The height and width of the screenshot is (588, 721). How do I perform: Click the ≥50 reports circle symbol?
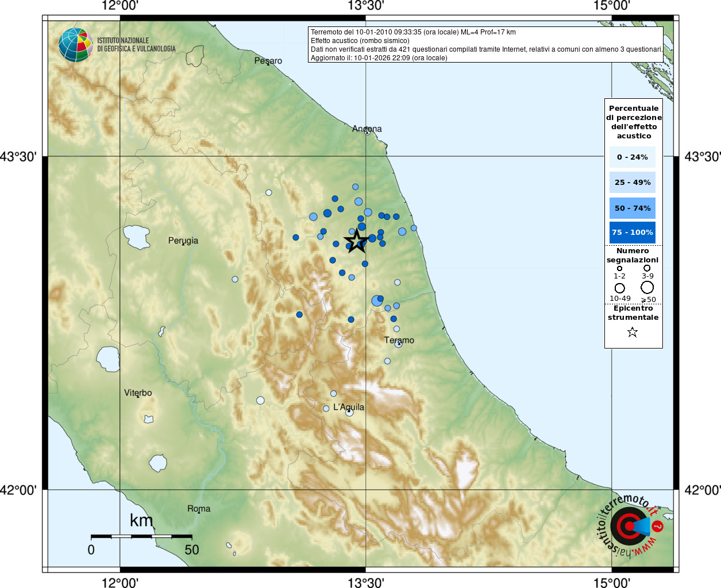click(x=647, y=287)
